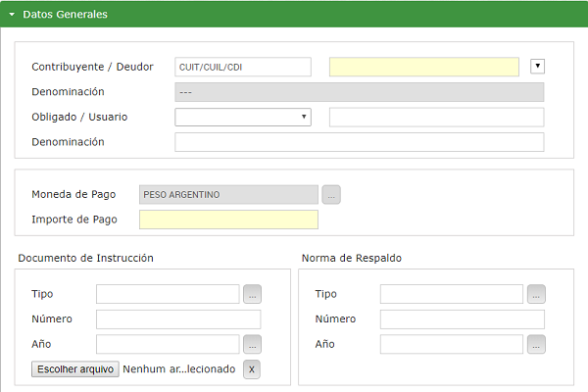This screenshot has width=588, height=392.
Task: Click the yellow Contribuyente identifier input
Action: [x=423, y=67]
